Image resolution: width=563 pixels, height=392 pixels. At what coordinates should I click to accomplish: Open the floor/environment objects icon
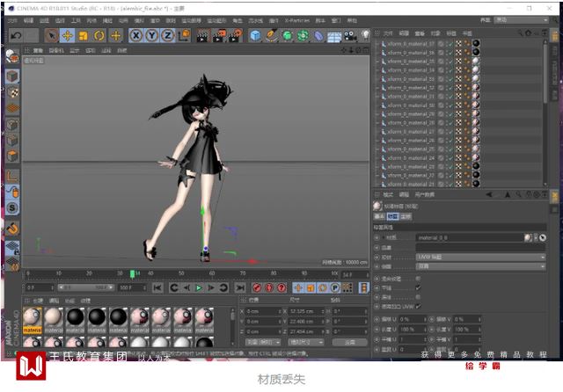(334, 36)
